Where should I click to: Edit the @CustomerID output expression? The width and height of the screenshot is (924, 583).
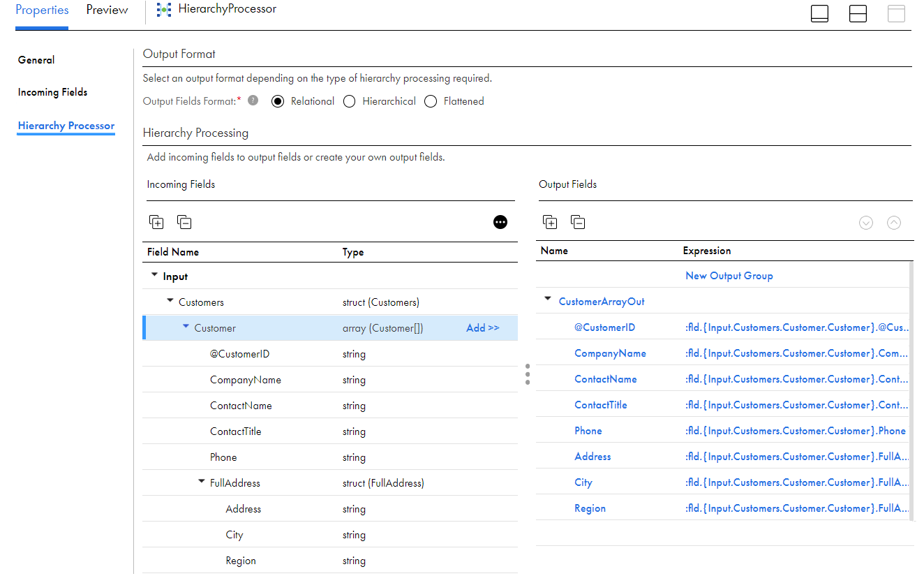(x=797, y=327)
